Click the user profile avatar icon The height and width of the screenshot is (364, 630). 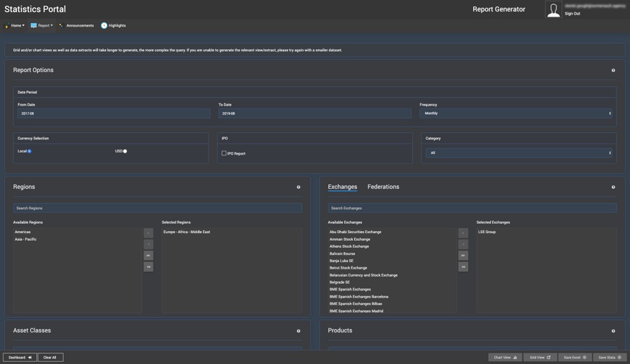(553, 10)
